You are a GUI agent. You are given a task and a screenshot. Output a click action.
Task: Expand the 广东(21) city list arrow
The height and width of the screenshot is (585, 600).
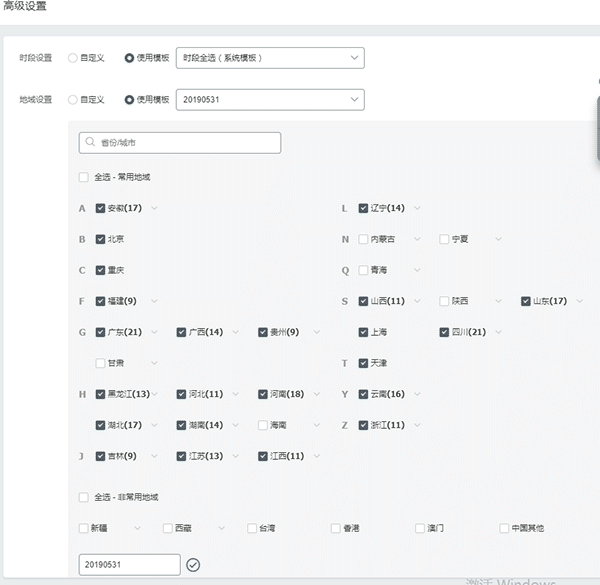click(x=154, y=332)
